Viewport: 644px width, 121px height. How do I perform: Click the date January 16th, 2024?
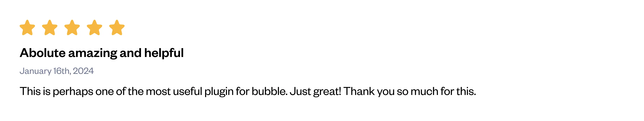(x=57, y=71)
